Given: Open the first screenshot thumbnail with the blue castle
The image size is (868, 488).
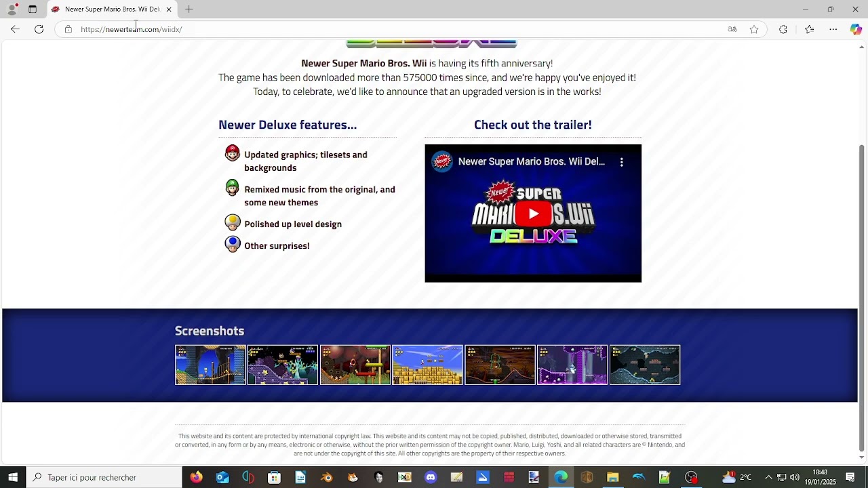Looking at the screenshot, I should coord(210,365).
